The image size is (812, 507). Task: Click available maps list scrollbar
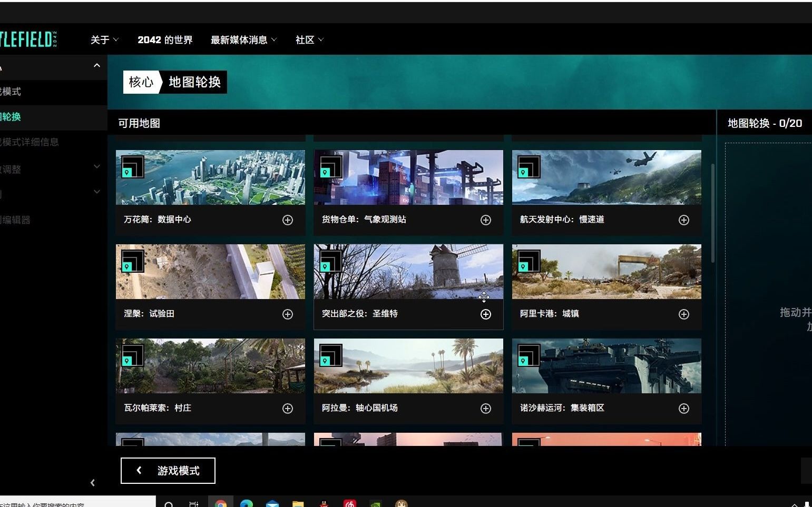coord(713,213)
